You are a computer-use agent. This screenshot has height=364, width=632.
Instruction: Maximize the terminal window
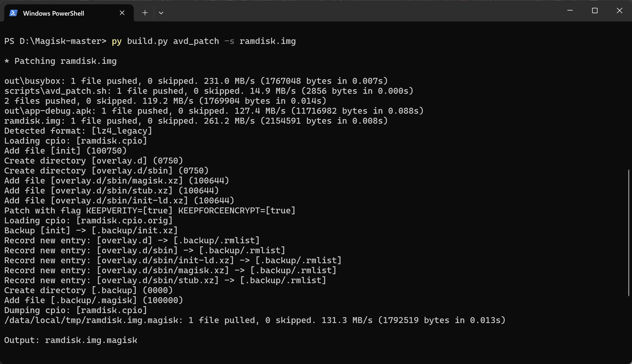pyautogui.click(x=595, y=11)
